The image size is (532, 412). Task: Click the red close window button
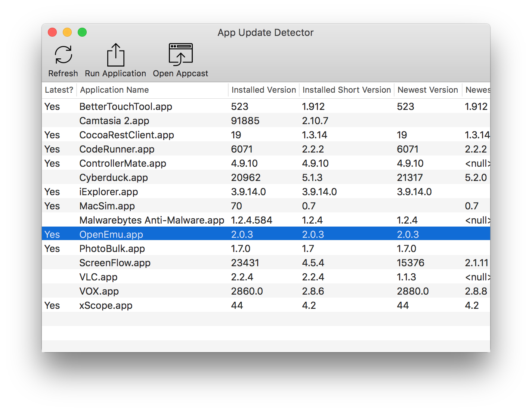point(52,33)
